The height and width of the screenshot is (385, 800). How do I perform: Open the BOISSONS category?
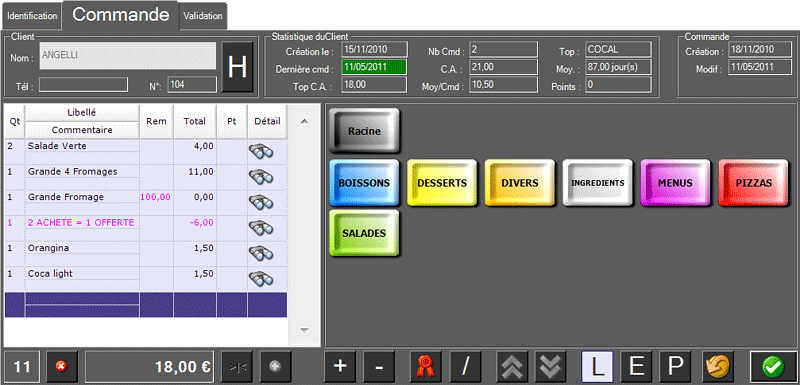364,183
